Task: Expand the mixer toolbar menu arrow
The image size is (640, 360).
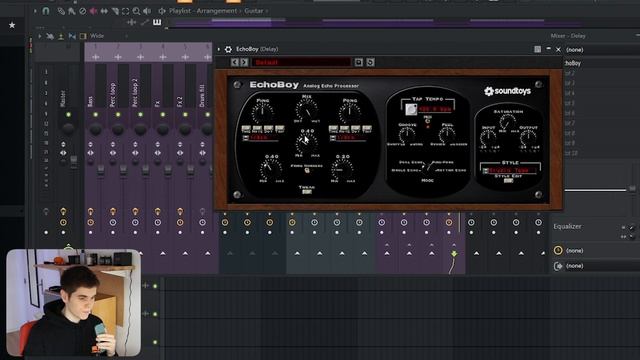Action: click(x=40, y=36)
